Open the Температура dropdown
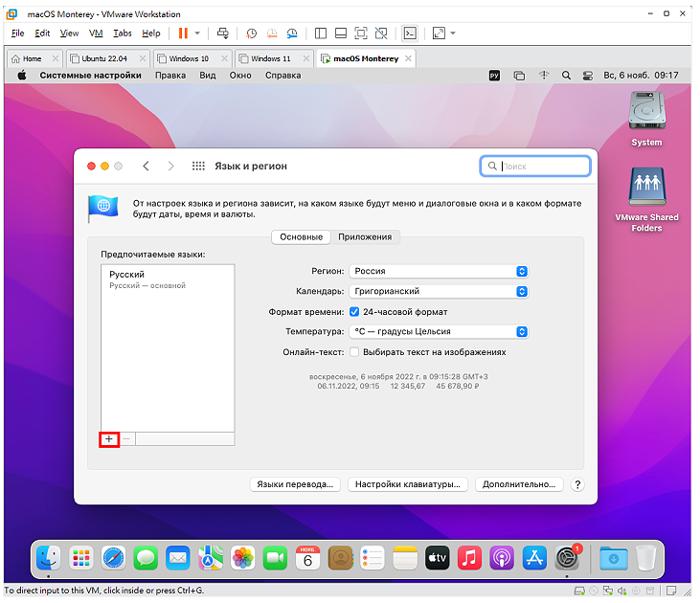 (x=439, y=331)
